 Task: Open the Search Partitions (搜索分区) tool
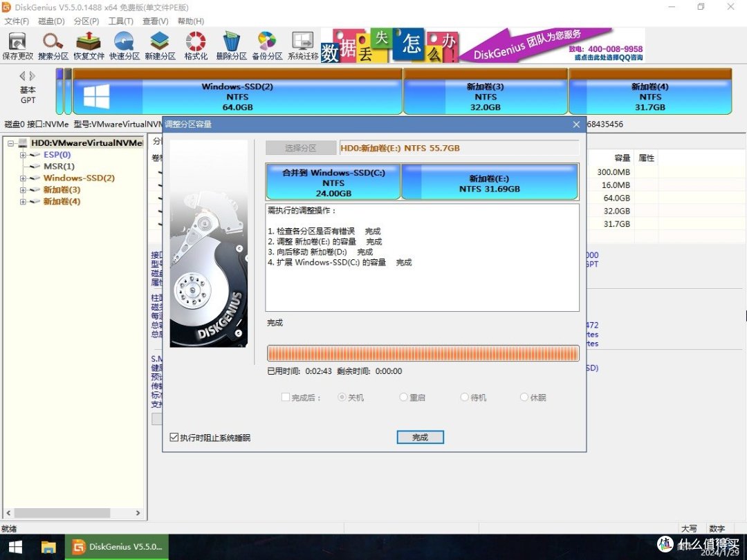(53, 46)
